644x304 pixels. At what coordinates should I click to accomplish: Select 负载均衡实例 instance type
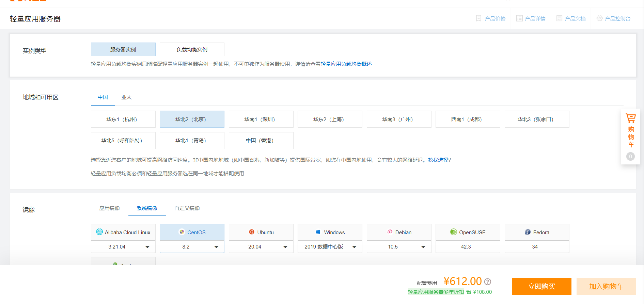(x=192, y=49)
